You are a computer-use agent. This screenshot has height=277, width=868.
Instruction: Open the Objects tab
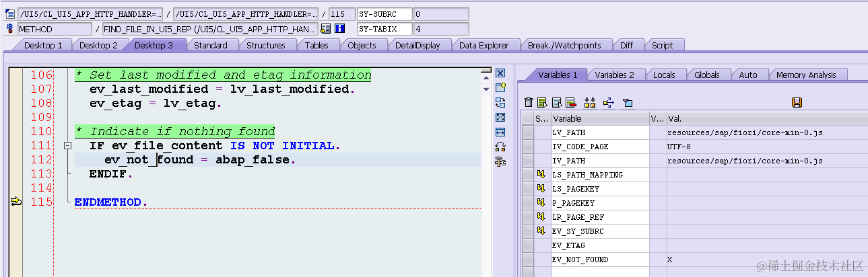pyautogui.click(x=362, y=45)
